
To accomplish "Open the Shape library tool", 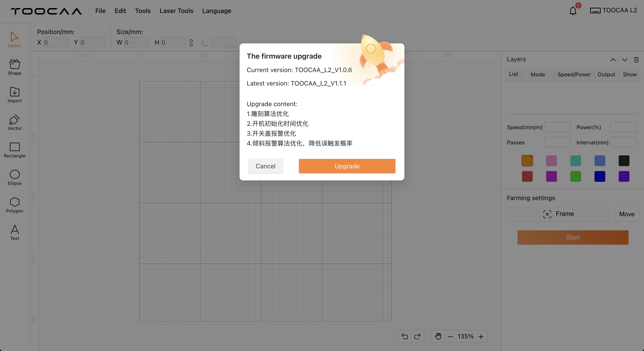I will 15,67.
